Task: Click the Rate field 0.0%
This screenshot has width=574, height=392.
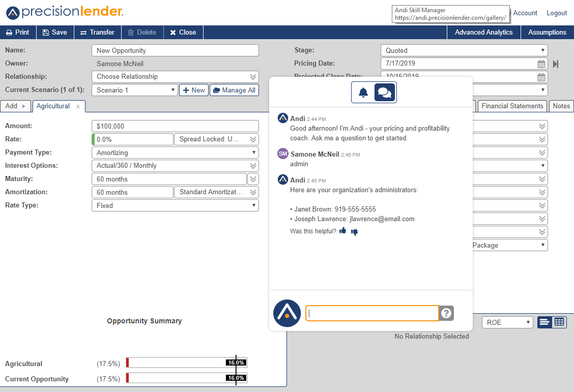Action: 132,139
